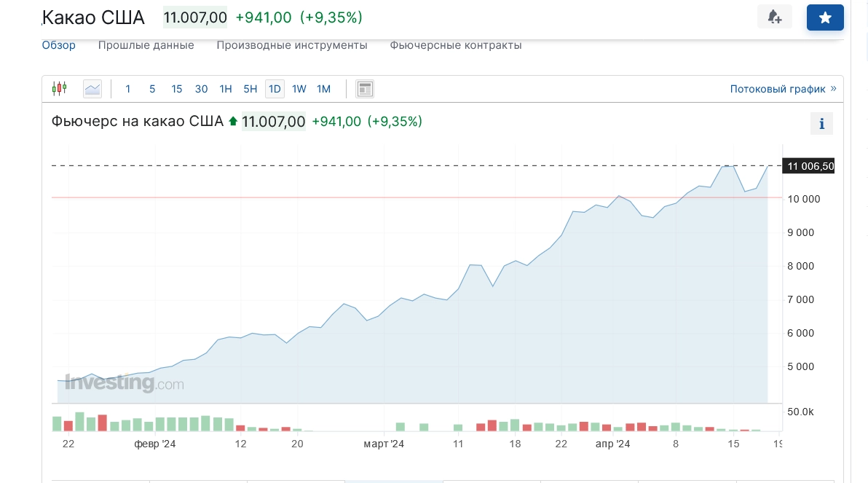Click the green up-arrow price indicator
The height and width of the screenshot is (483, 868).
click(x=233, y=121)
